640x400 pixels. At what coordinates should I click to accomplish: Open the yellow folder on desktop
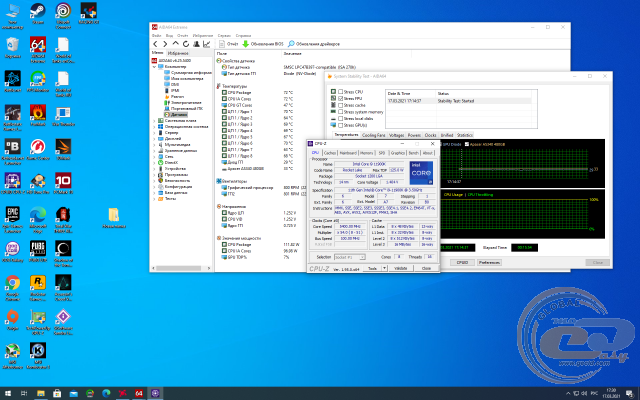tap(114, 218)
